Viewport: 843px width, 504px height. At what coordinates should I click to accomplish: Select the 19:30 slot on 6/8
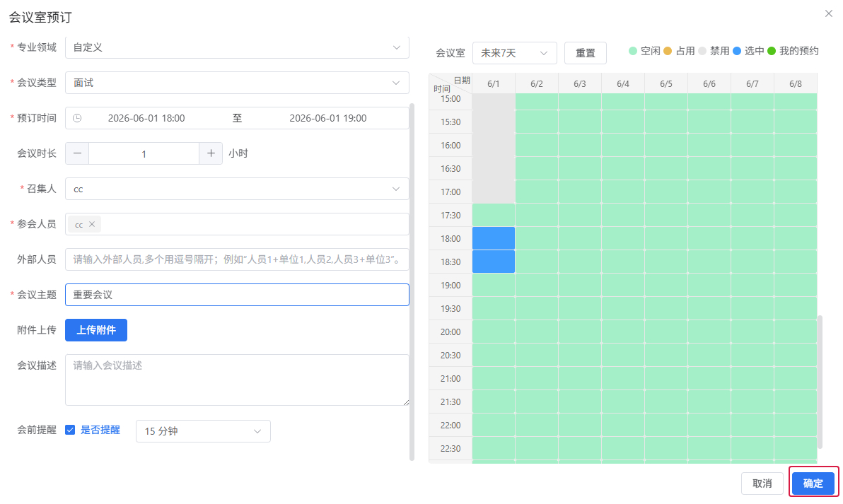[796, 308]
